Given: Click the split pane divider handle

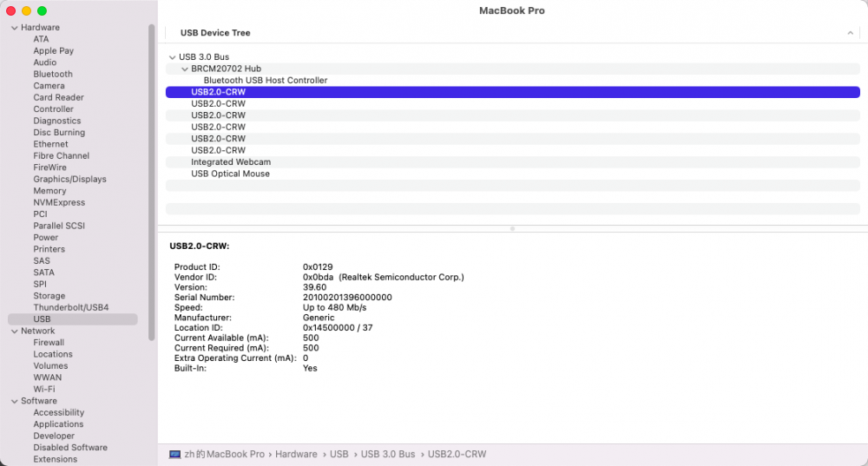Looking at the screenshot, I should tap(513, 228).
